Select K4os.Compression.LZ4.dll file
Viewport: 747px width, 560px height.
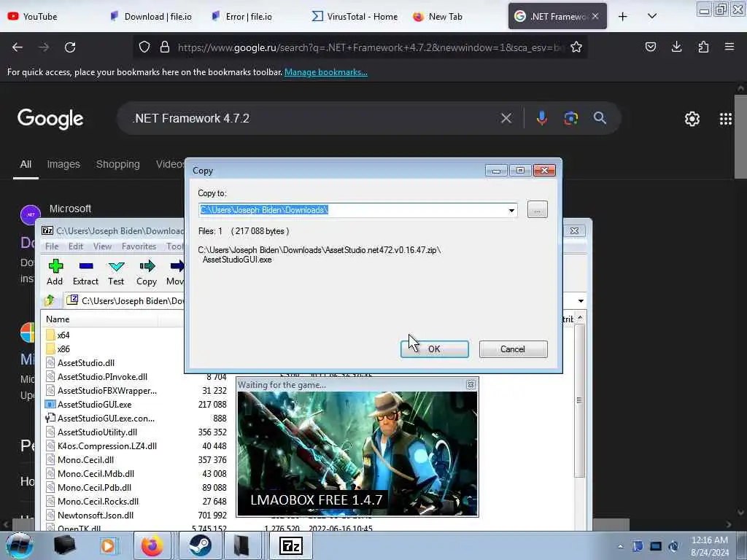[101, 446]
